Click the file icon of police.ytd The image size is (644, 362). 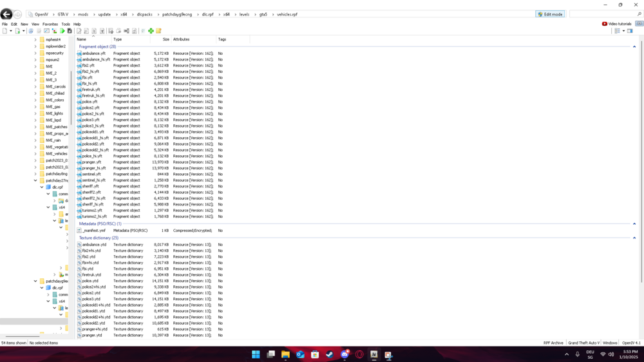(x=79, y=281)
